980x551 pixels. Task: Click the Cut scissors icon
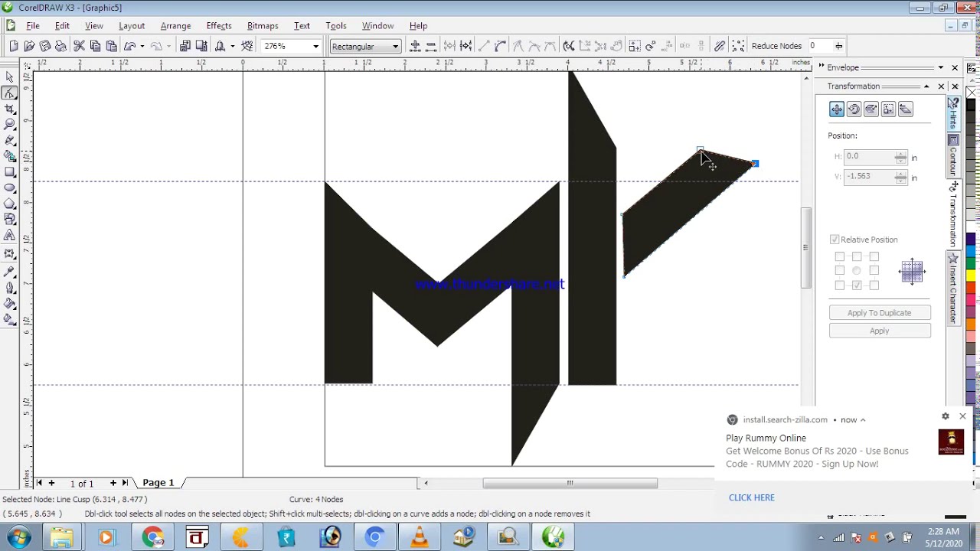pos(80,46)
